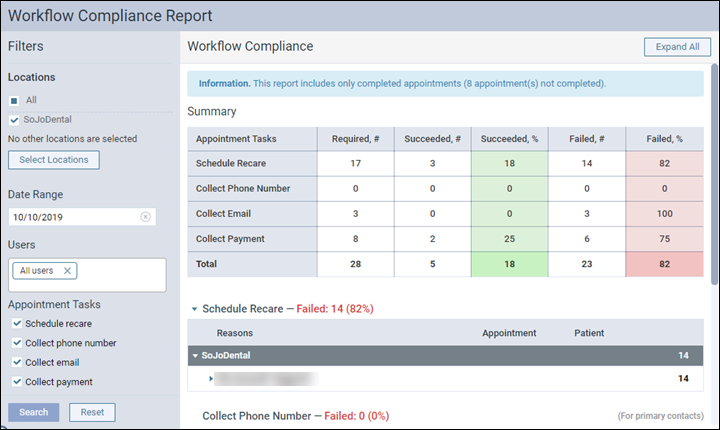This screenshot has height=430, width=720.
Task: Select the Total row label
Action: pos(206,264)
